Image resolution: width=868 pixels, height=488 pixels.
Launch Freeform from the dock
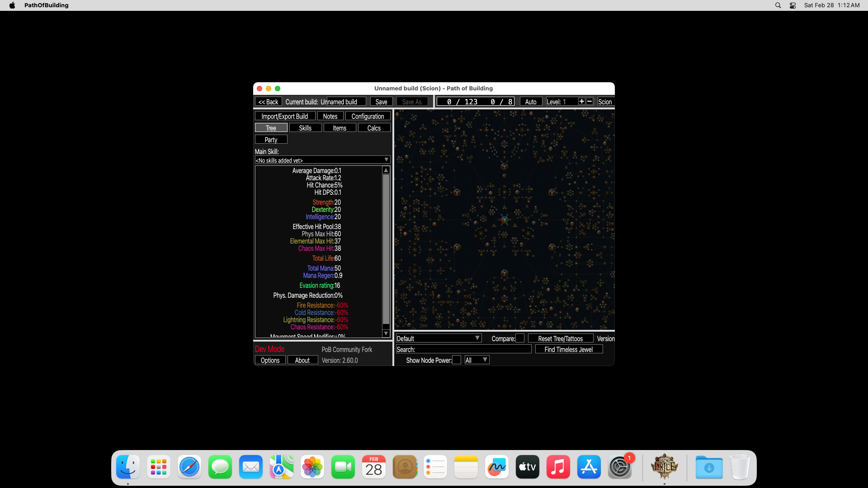click(497, 467)
